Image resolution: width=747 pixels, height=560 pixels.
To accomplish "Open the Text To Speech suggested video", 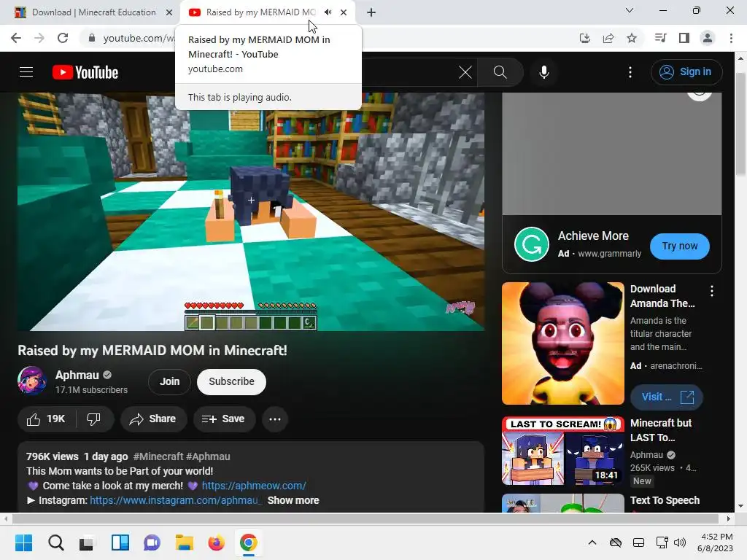I will (665, 500).
